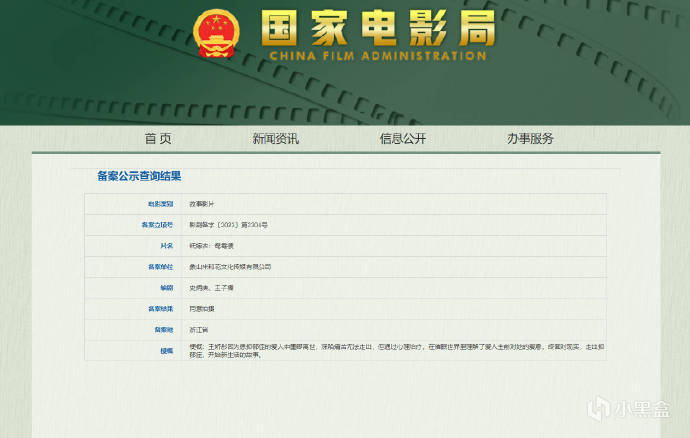Click the 备案单位 row label
Viewport: 690px width, 438px height.
click(160, 267)
